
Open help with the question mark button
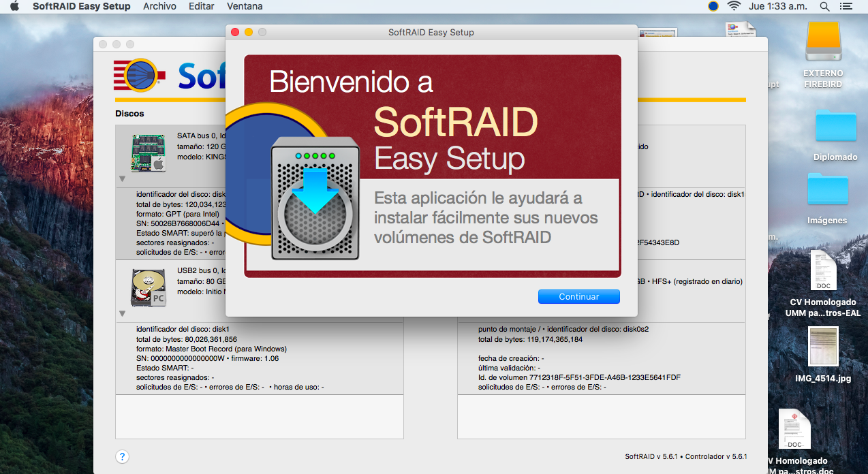122,457
